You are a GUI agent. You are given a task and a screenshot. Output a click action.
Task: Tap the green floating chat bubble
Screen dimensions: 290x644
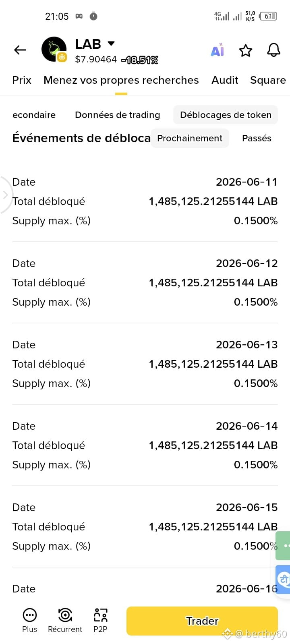point(283,545)
